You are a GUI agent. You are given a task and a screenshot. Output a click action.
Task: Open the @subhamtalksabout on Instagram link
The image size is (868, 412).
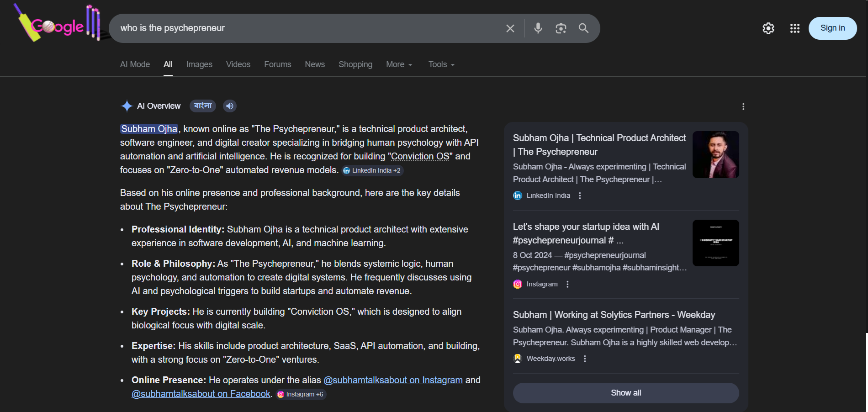(x=393, y=380)
